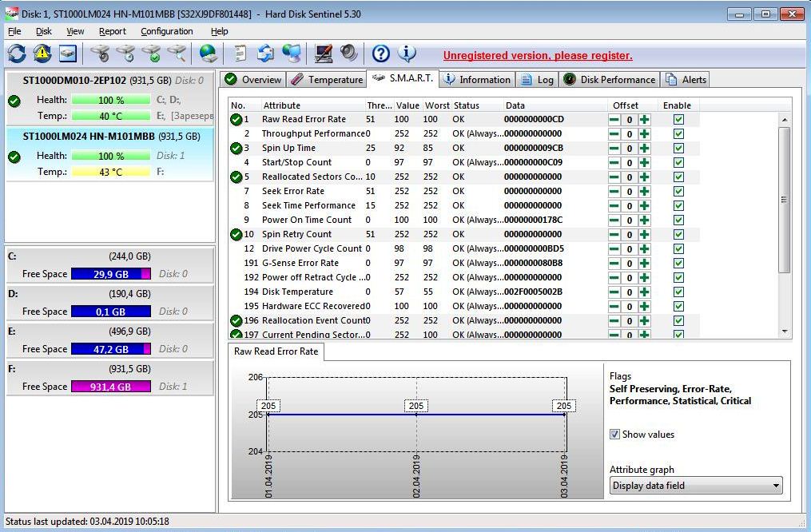
Task: Click green status icon of Spin Retry Count row
Action: coord(237,235)
